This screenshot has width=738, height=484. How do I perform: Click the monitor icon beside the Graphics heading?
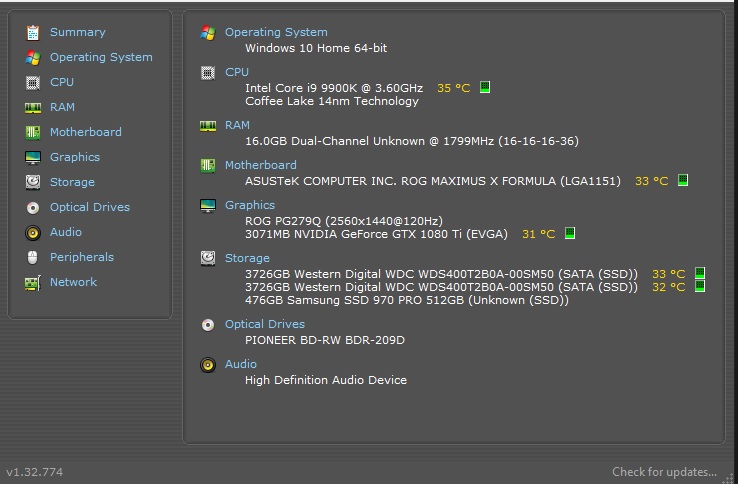(x=208, y=205)
